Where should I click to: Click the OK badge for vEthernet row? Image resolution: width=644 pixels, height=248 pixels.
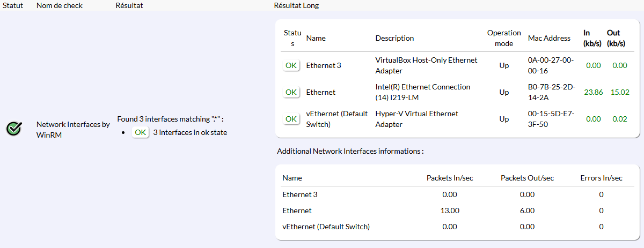pyautogui.click(x=291, y=119)
